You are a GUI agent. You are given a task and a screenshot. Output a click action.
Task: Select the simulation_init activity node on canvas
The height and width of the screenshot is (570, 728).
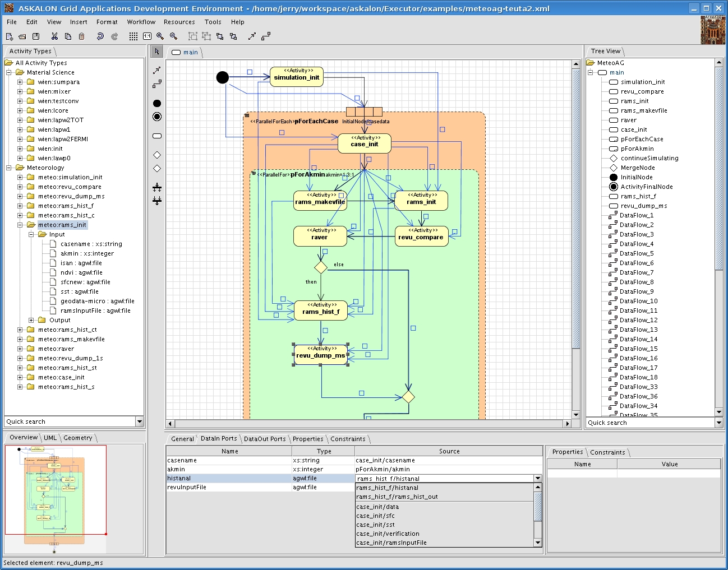point(297,77)
